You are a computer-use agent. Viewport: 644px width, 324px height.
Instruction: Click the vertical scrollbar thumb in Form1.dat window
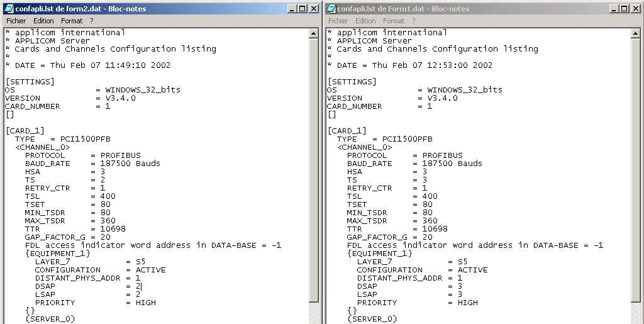(x=635, y=170)
